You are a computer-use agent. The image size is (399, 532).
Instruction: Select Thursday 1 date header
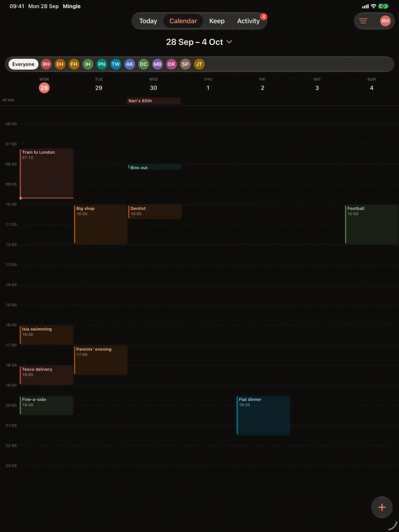[208, 85]
